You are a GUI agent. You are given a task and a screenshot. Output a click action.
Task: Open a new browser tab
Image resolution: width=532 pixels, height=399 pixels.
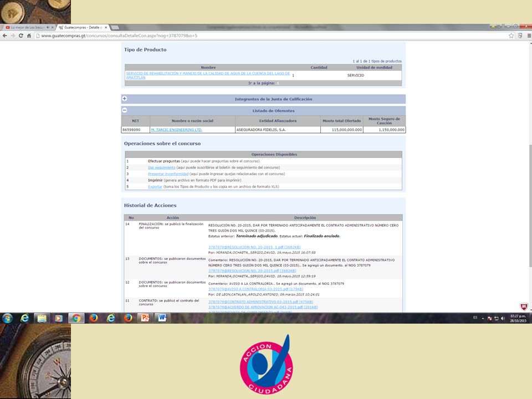click(x=115, y=28)
